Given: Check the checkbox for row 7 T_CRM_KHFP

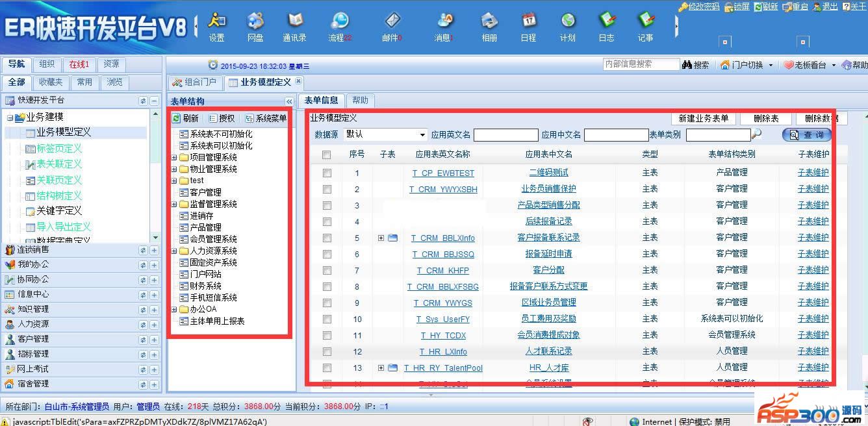Looking at the screenshot, I should point(327,270).
